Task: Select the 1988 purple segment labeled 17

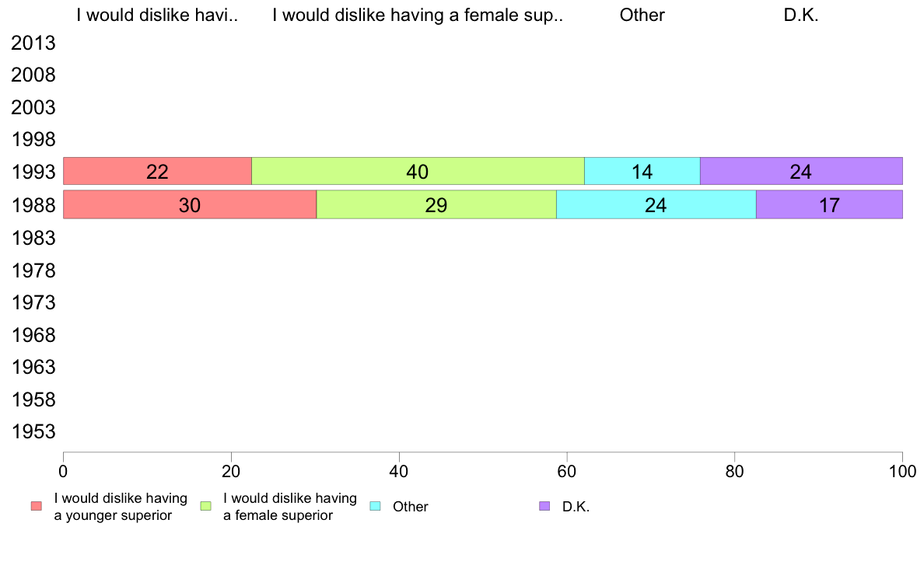Action: (830, 204)
